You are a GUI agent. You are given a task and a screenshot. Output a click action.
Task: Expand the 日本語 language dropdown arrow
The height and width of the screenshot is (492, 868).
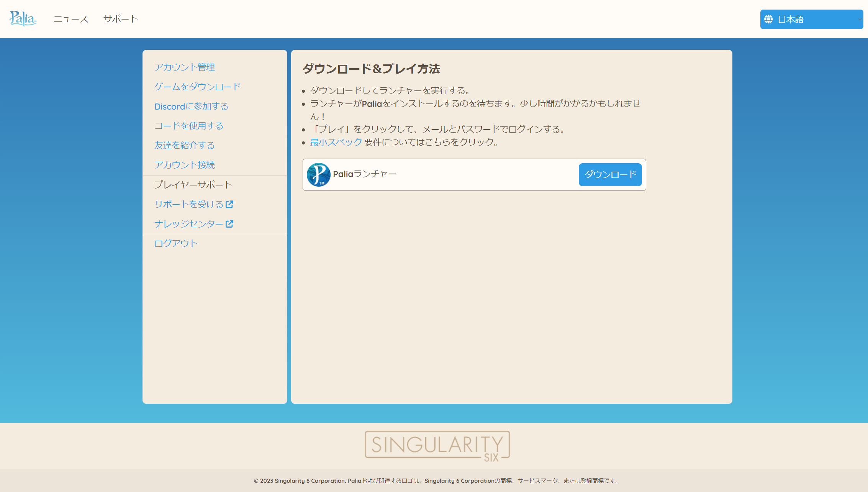pyautogui.click(x=859, y=19)
